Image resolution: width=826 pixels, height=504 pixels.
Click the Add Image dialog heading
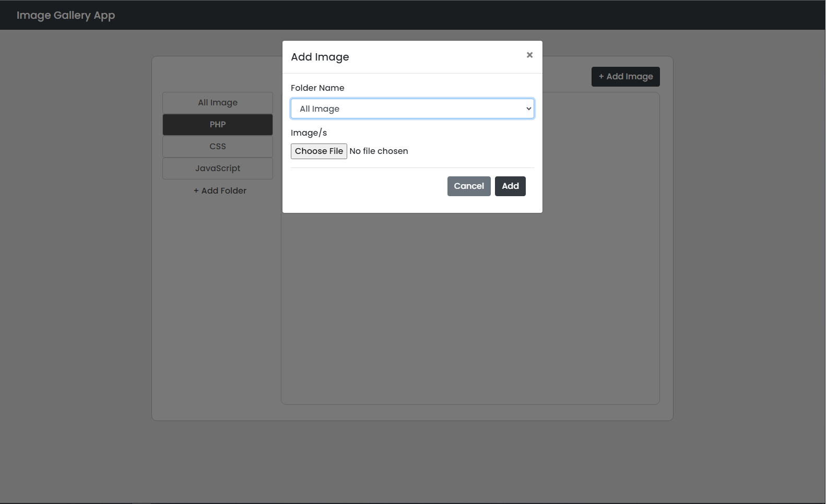320,57
